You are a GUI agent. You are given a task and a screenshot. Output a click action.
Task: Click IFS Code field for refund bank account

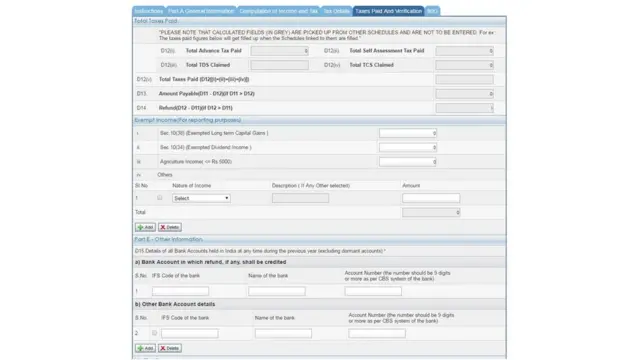[x=180, y=291]
